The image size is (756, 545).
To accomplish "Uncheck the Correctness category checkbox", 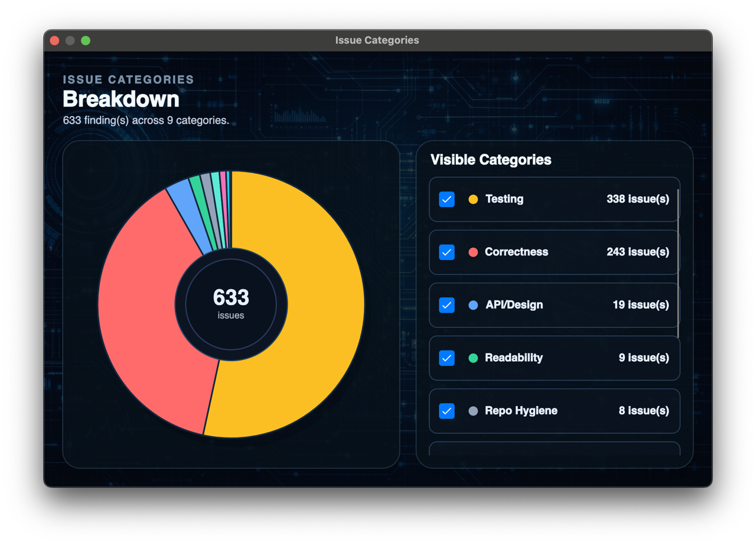I will pyautogui.click(x=447, y=252).
